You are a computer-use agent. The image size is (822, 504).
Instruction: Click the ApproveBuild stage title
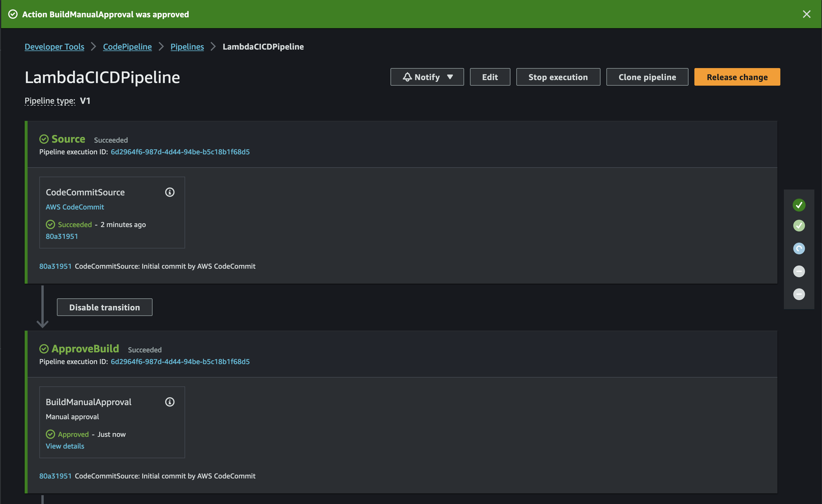[x=85, y=349]
